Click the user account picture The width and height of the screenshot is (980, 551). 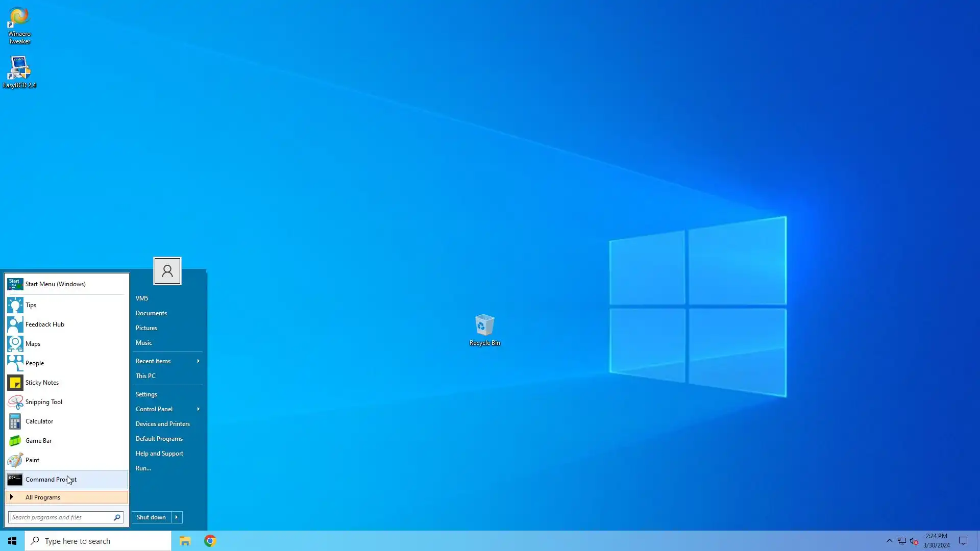pyautogui.click(x=167, y=271)
